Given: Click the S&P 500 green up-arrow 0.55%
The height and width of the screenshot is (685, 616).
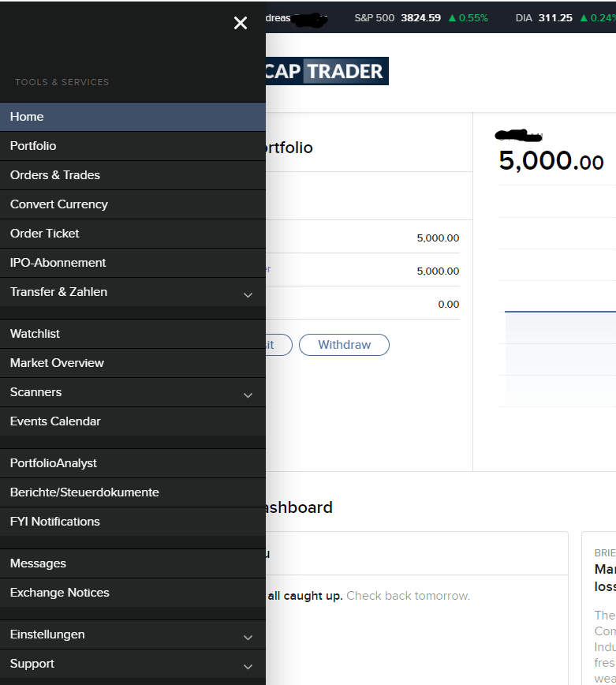Looking at the screenshot, I should [469, 18].
